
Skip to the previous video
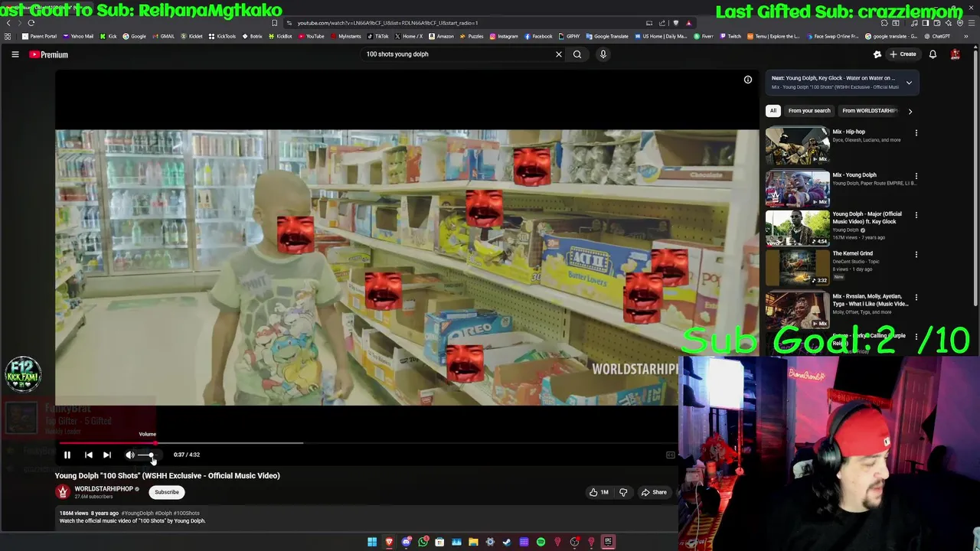click(88, 455)
